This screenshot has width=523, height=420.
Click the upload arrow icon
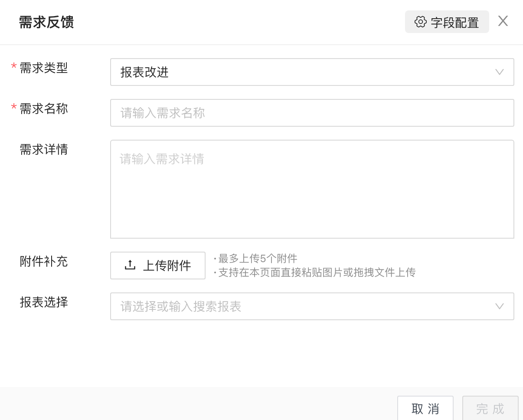click(130, 265)
